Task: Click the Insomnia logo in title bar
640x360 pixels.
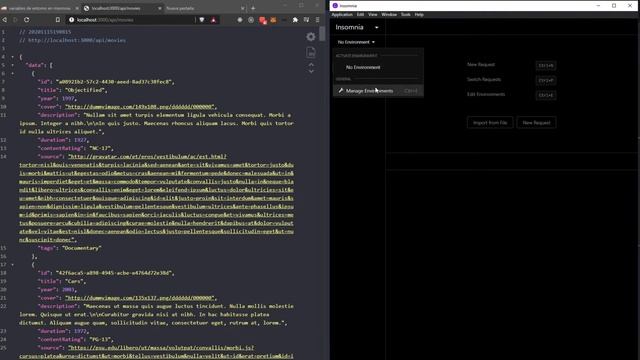Action: coord(335,6)
